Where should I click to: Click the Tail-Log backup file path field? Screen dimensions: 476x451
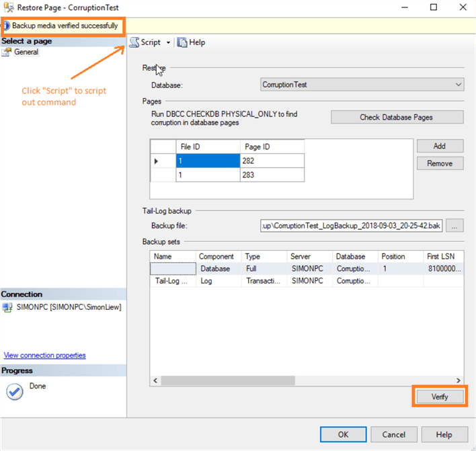(351, 226)
